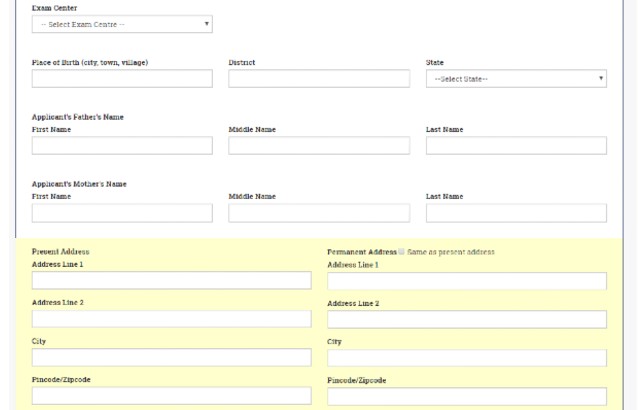
Task: Open the Exam Center dropdown
Action: (x=121, y=24)
